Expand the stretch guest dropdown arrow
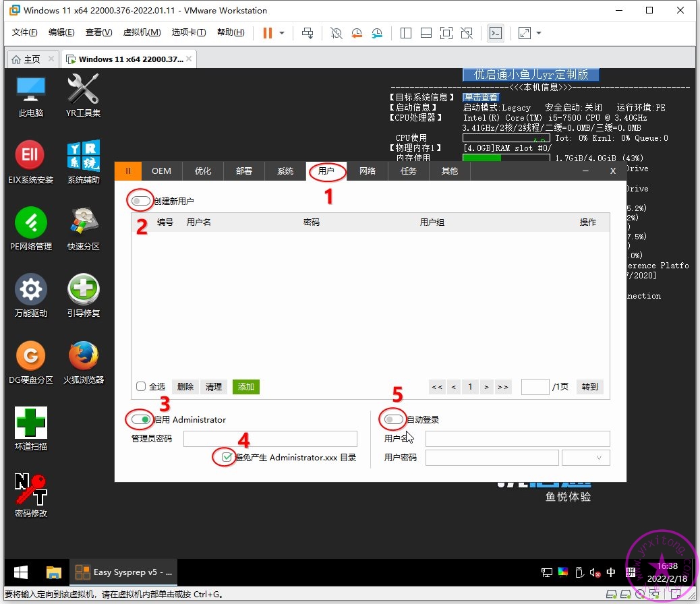The width and height of the screenshot is (700, 604). coord(538,33)
